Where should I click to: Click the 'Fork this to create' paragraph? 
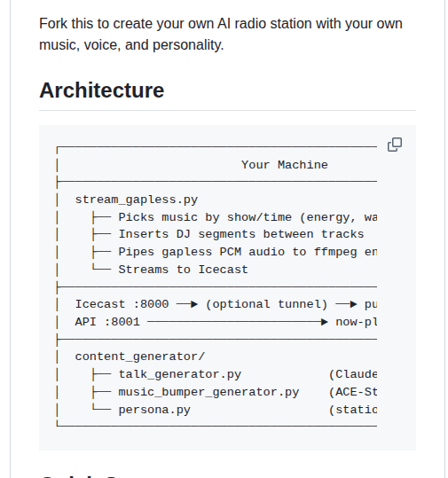[221, 34]
